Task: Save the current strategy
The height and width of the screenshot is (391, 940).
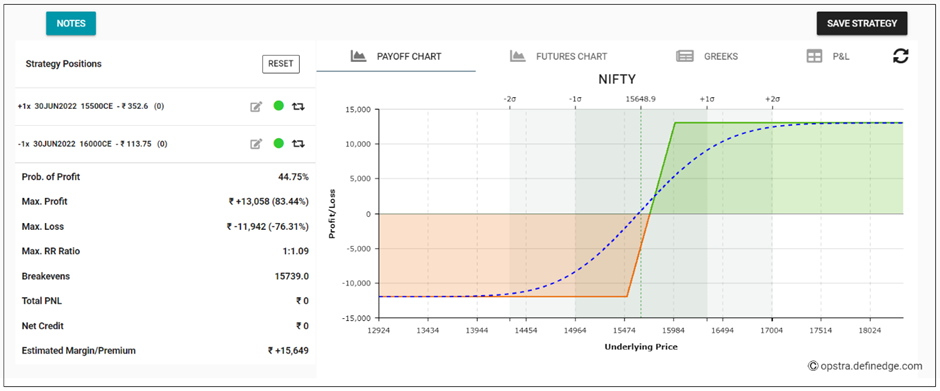Action: click(862, 23)
